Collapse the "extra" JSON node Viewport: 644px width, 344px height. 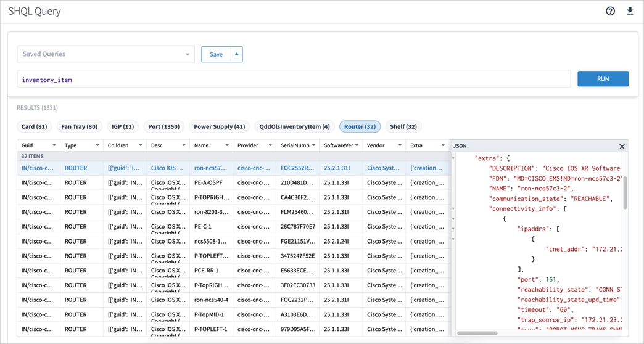(453, 159)
